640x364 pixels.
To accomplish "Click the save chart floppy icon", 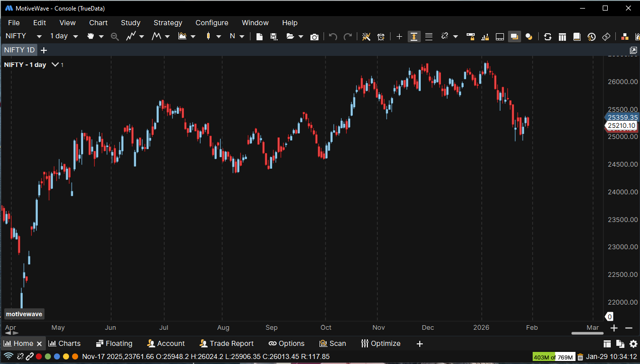I will [274, 37].
